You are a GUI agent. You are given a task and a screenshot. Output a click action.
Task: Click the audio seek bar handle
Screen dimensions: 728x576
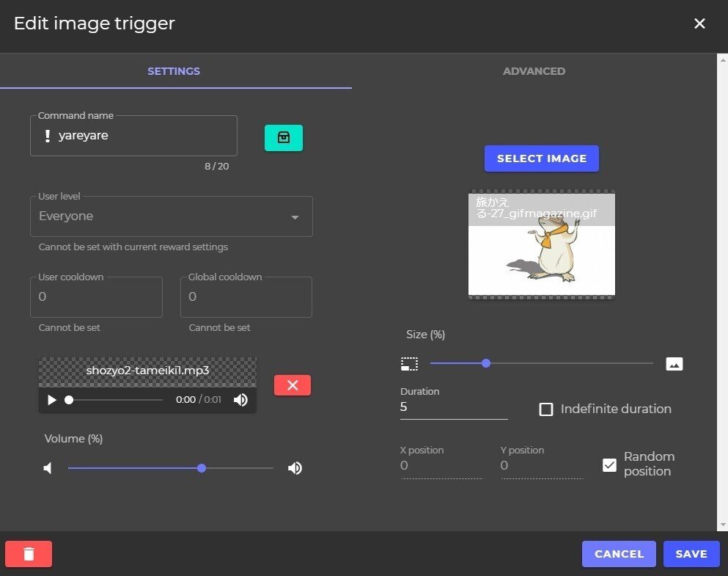coord(69,399)
